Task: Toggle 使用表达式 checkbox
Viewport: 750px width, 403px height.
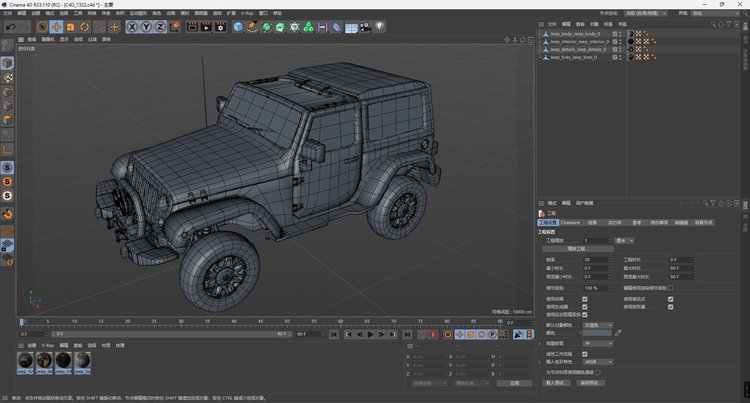Action: point(671,299)
